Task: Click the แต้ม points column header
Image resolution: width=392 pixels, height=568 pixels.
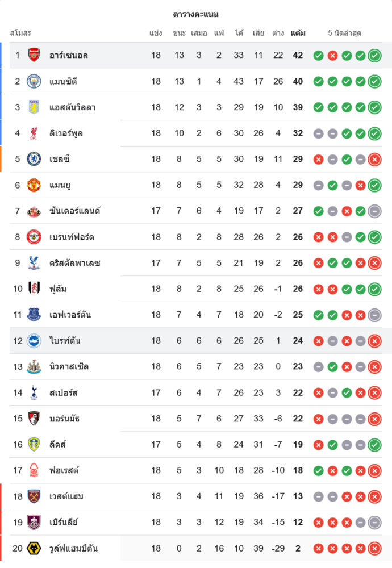Action: pos(298,33)
